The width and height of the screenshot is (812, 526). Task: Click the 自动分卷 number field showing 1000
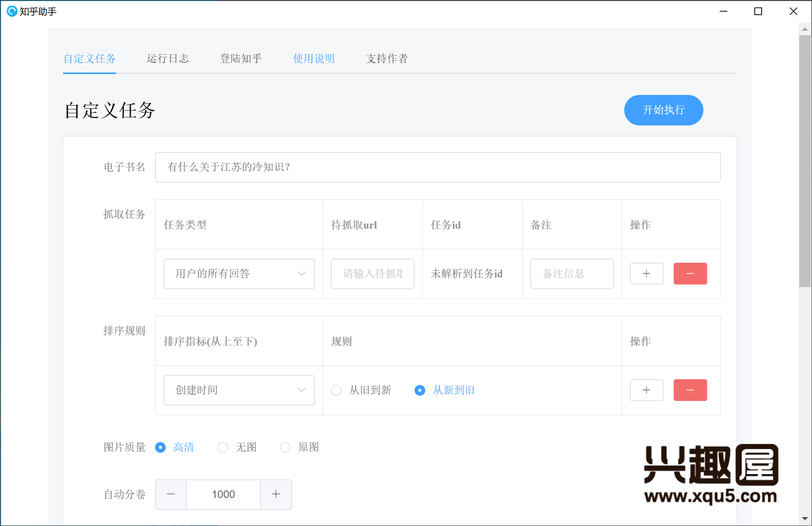click(224, 494)
